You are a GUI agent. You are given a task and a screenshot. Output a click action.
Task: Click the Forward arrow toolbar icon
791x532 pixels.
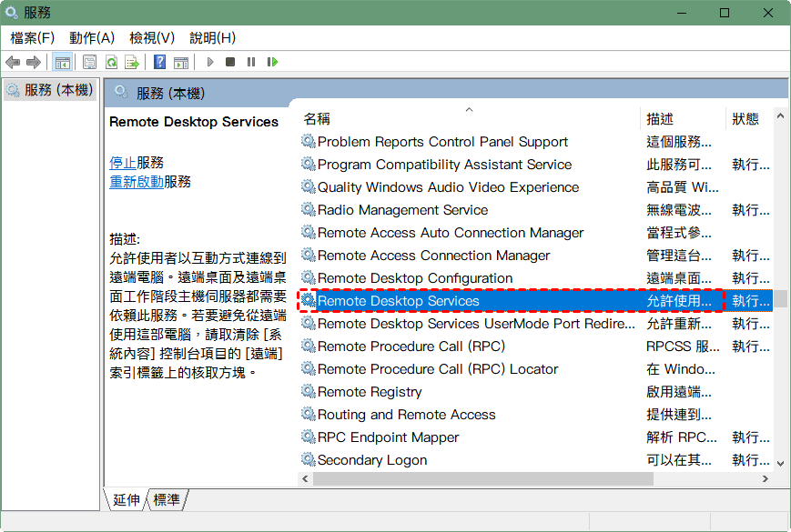coord(34,63)
